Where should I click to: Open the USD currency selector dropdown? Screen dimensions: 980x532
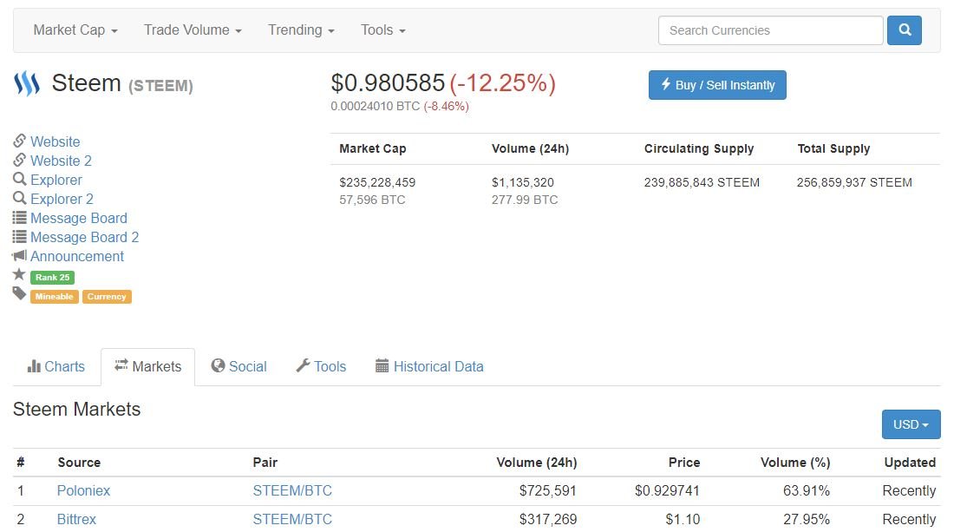coord(911,424)
